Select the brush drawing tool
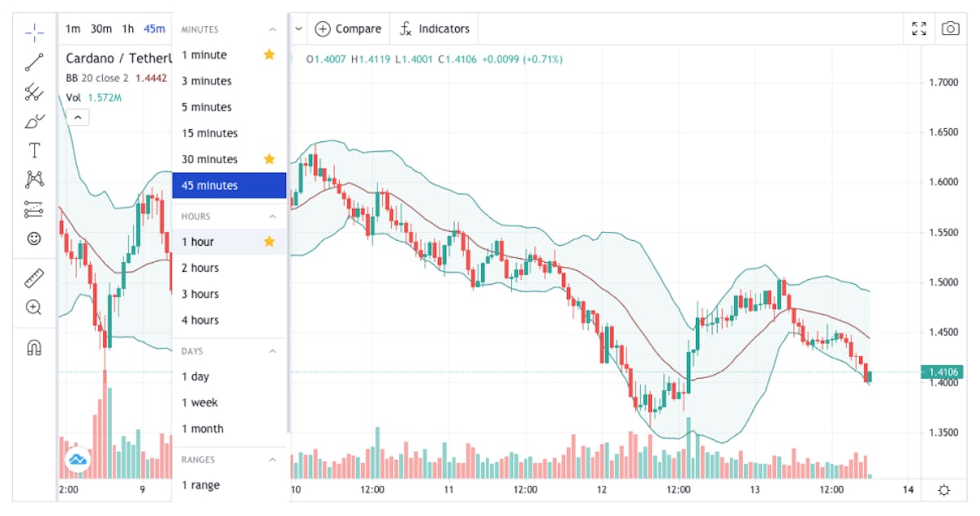The image size is (980, 516). [34, 122]
